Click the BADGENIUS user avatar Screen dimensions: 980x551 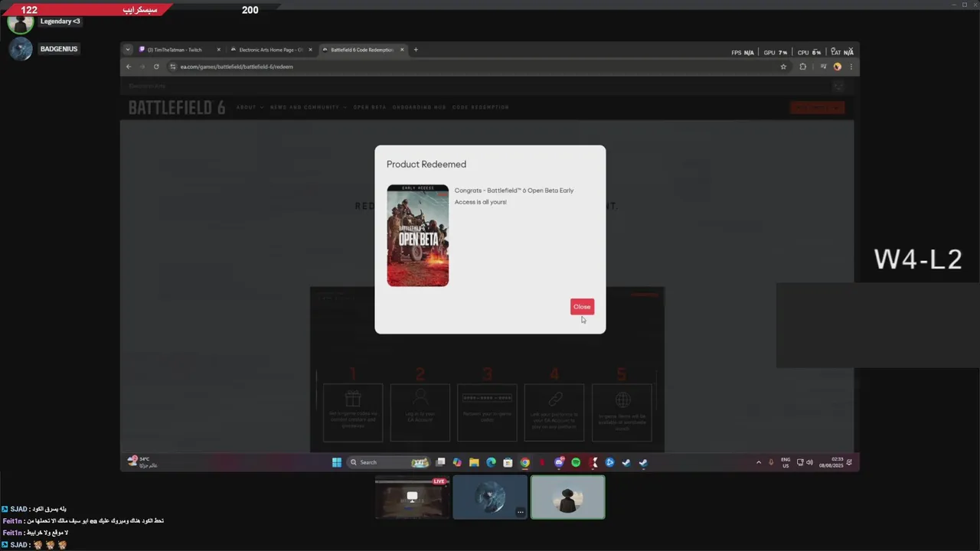coord(21,49)
